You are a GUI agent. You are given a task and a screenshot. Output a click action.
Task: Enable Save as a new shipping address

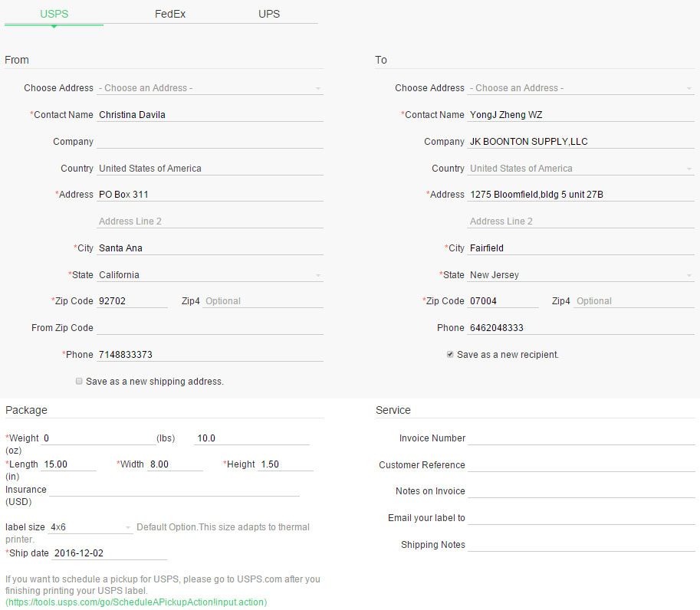pos(79,381)
